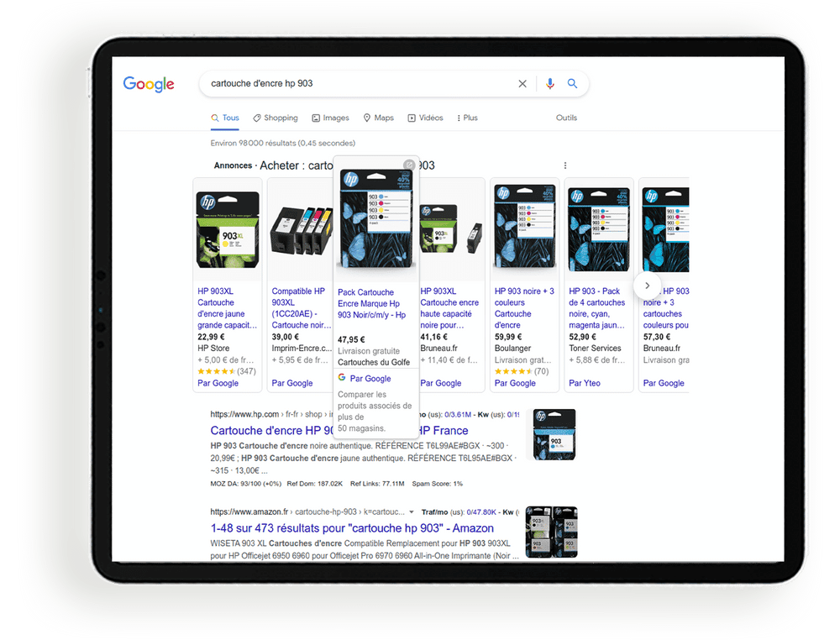Viewport: 840px width, 640px height.
Task: Open HP 903XL Cartouche d'encre jaune link
Action: coord(227,308)
